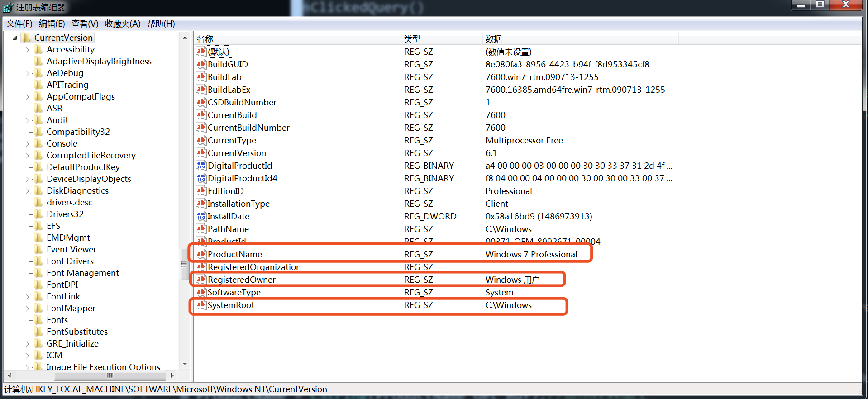The image size is (868, 399).
Task: Click the EFS folder icon
Action: point(39,226)
